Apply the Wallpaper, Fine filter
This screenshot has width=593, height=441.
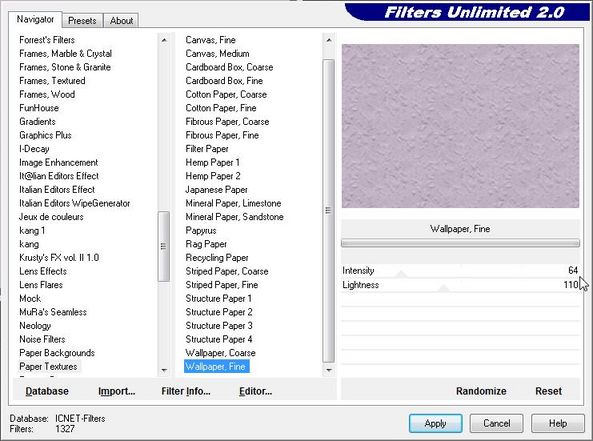pos(435,423)
